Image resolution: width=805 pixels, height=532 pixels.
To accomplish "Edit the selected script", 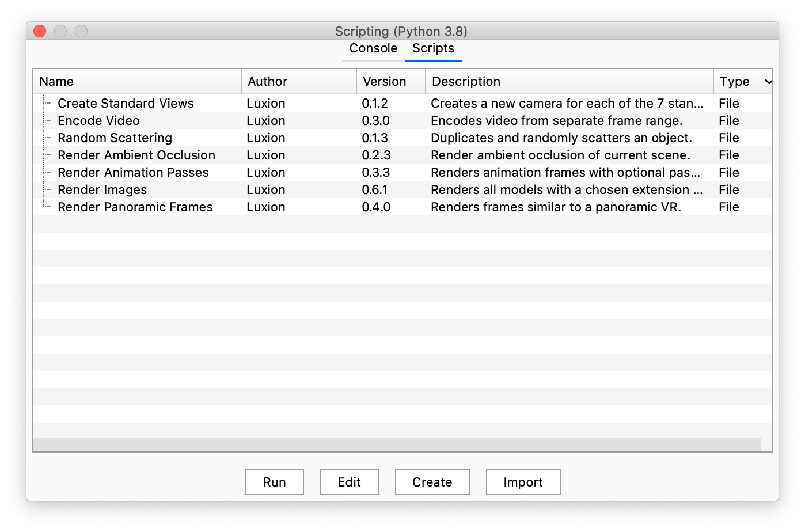I will 349,482.
